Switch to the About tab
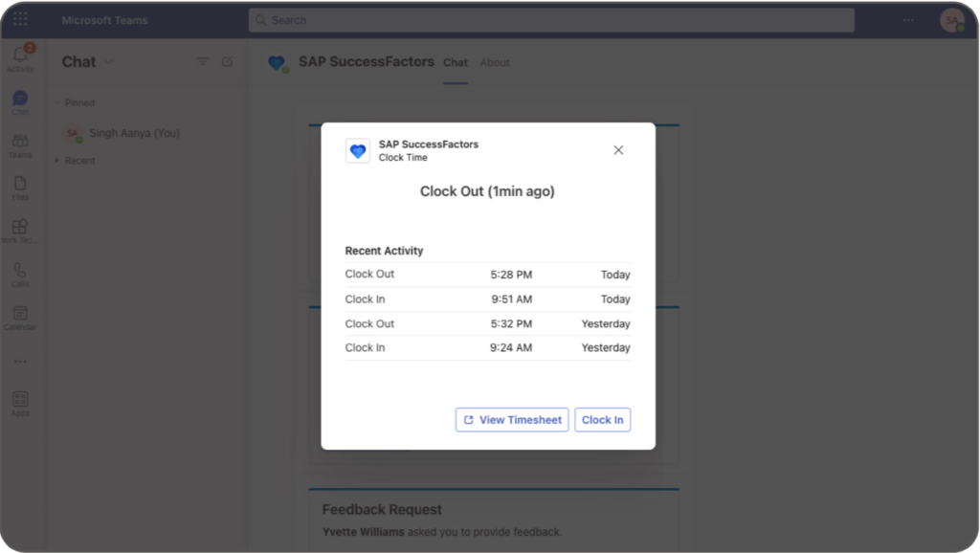The height and width of the screenshot is (553, 980). tap(495, 62)
